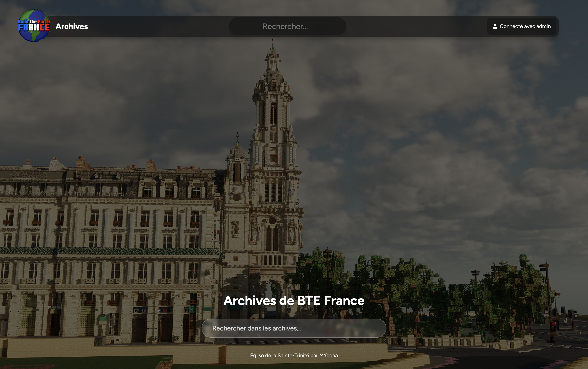Click the admin session pill at top right

pos(522,26)
